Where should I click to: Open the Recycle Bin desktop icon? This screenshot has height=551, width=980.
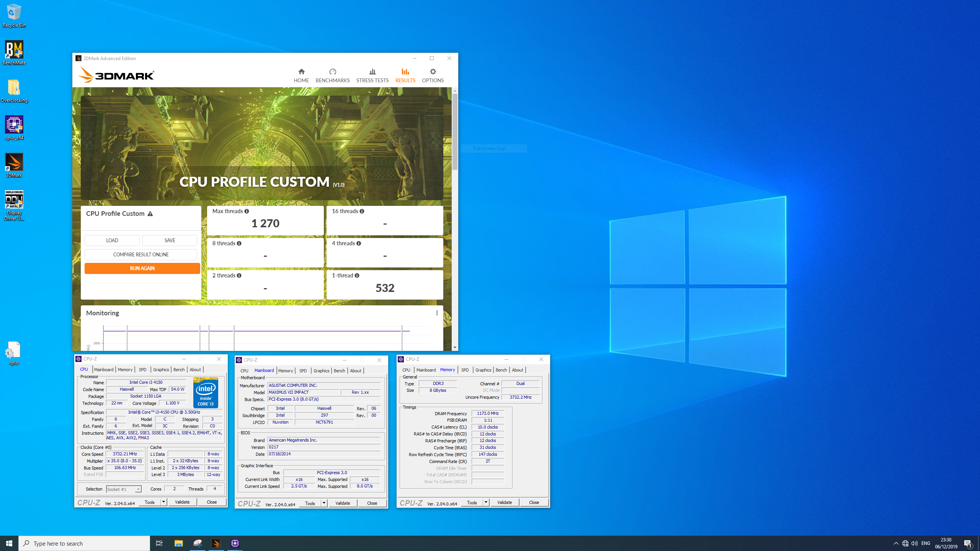coord(14,15)
